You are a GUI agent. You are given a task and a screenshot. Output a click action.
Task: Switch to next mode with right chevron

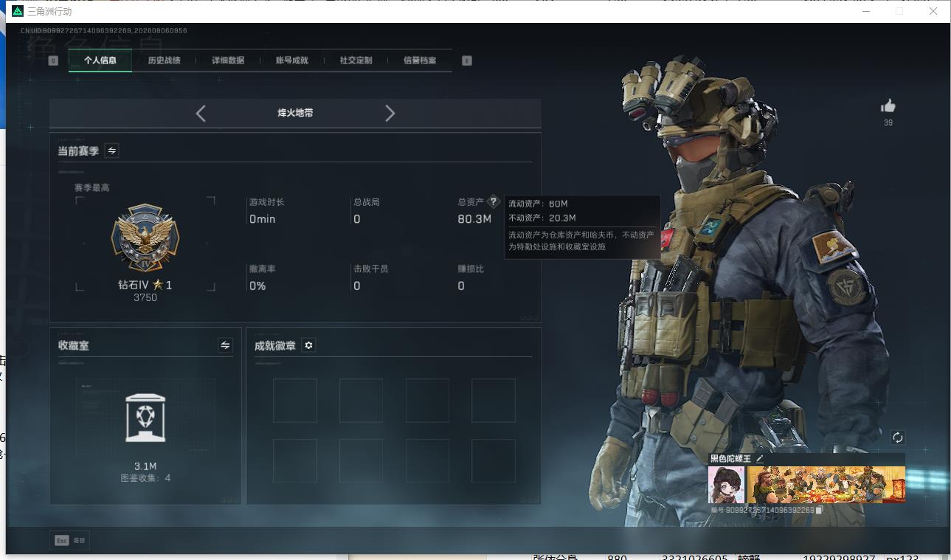(390, 113)
